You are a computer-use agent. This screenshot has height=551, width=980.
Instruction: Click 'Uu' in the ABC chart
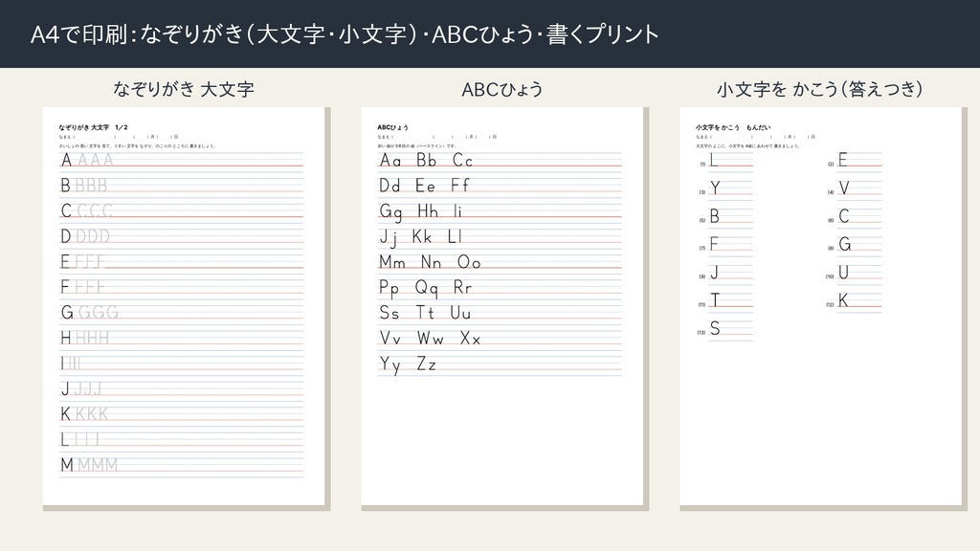click(x=460, y=313)
